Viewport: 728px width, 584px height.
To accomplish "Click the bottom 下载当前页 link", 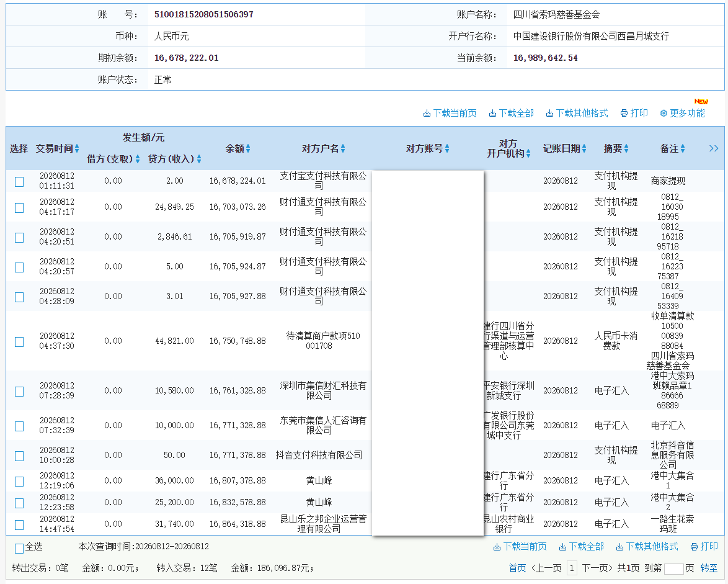I will [x=520, y=547].
